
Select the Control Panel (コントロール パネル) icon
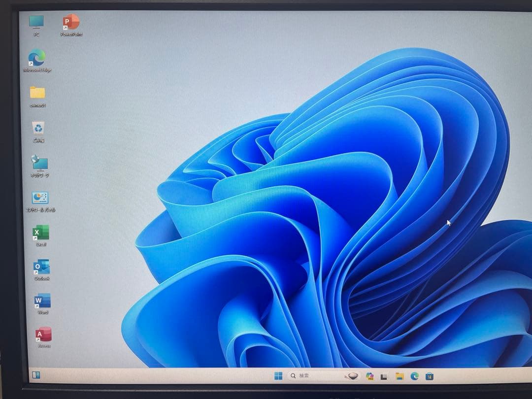coord(40,198)
